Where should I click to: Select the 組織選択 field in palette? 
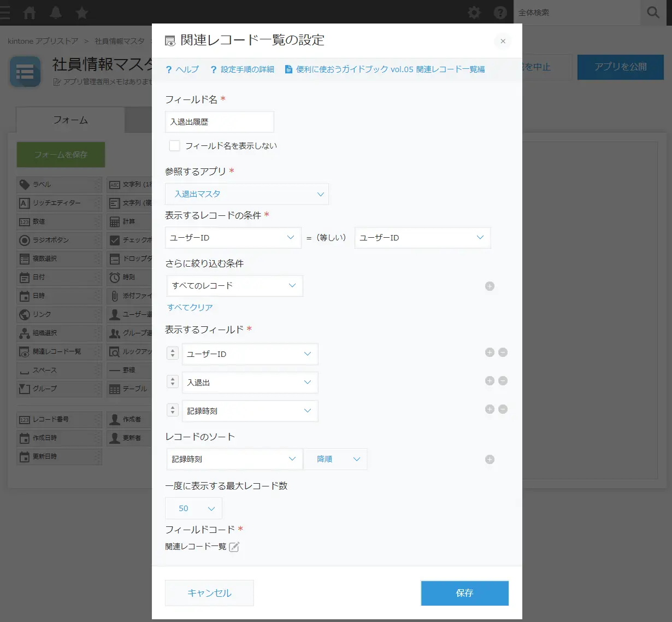(x=60, y=333)
